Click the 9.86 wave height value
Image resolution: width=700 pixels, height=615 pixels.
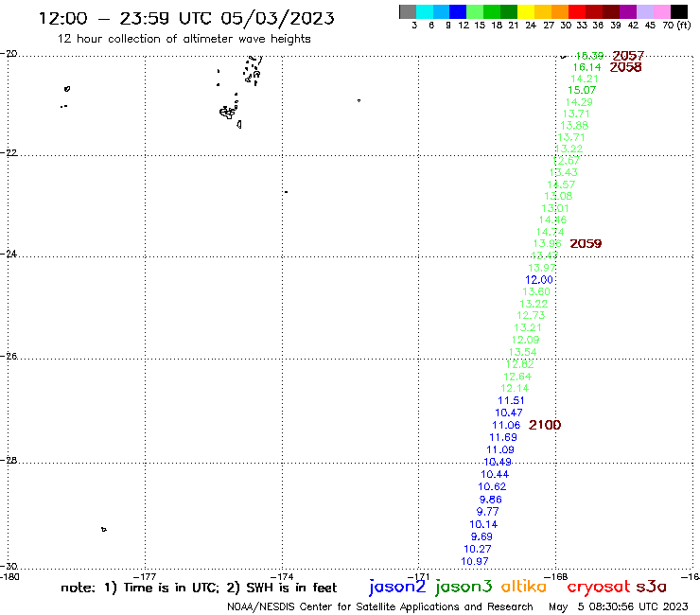point(491,500)
